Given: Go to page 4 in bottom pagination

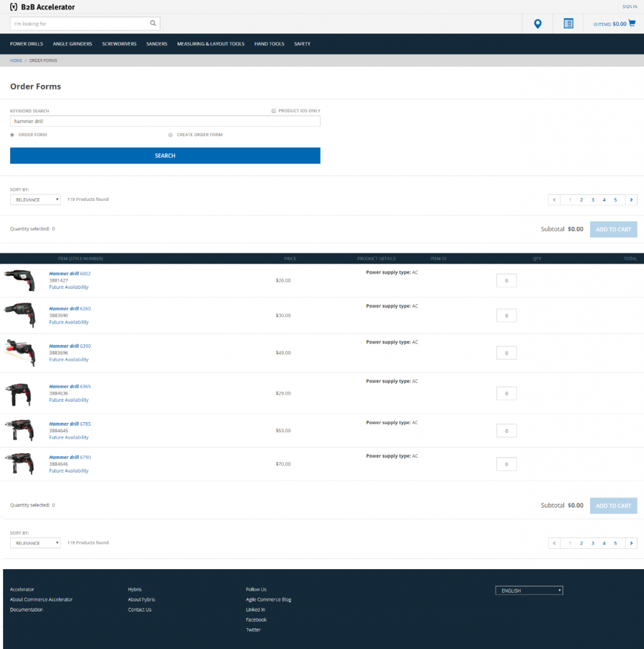Looking at the screenshot, I should [x=604, y=543].
